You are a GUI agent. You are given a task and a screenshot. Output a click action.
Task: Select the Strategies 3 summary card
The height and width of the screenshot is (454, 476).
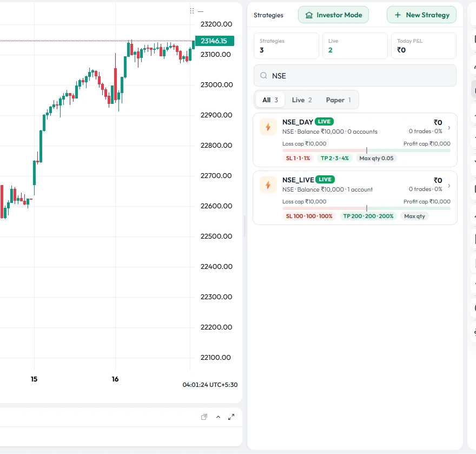[x=286, y=46]
